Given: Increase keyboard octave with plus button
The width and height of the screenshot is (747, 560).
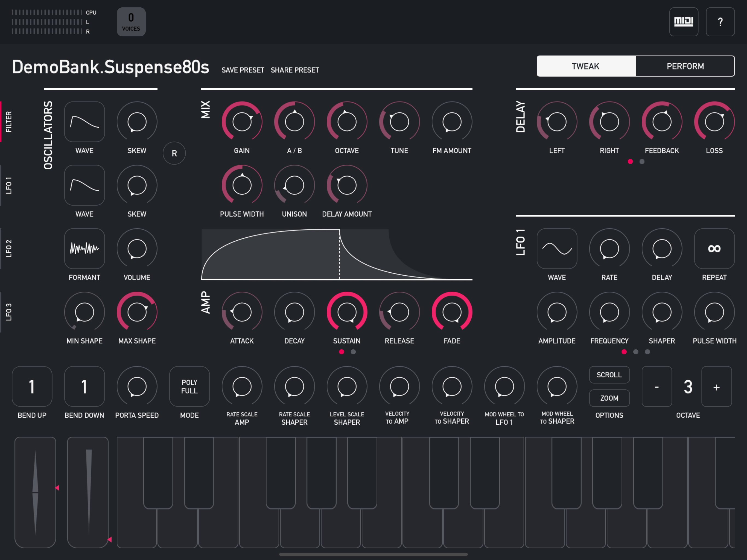Looking at the screenshot, I should [716, 387].
